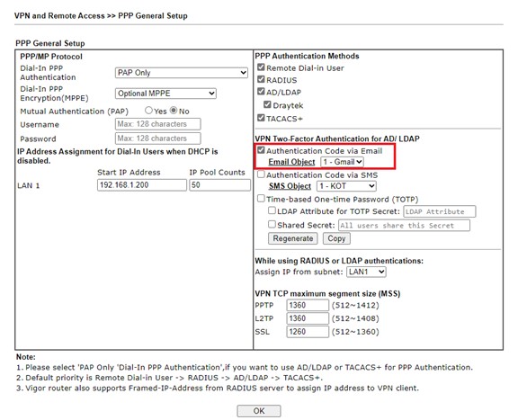Viewport: 518px width, 420px height.
Task: Open the SMS Object dropdown (1 - KOT)
Action: pyautogui.click(x=346, y=186)
